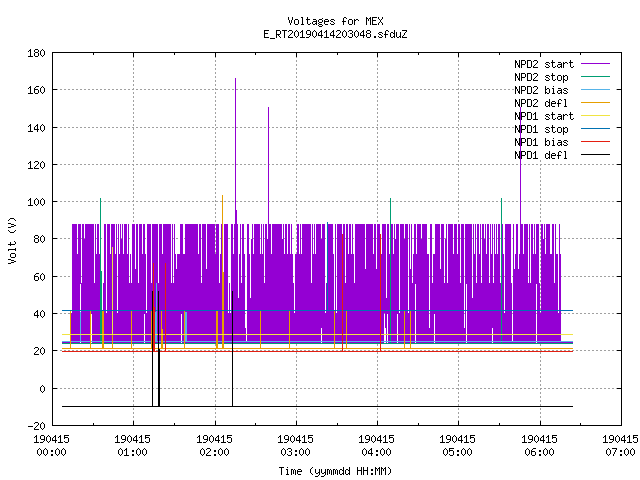Click the -20 y-axis tick label
Image resolution: width=640 pixels, height=480 pixels.
pos(36,426)
